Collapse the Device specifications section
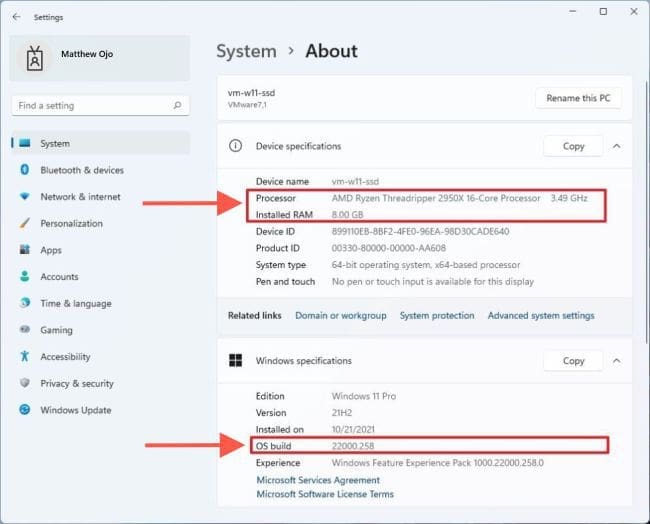The width and height of the screenshot is (650, 524). (617, 146)
